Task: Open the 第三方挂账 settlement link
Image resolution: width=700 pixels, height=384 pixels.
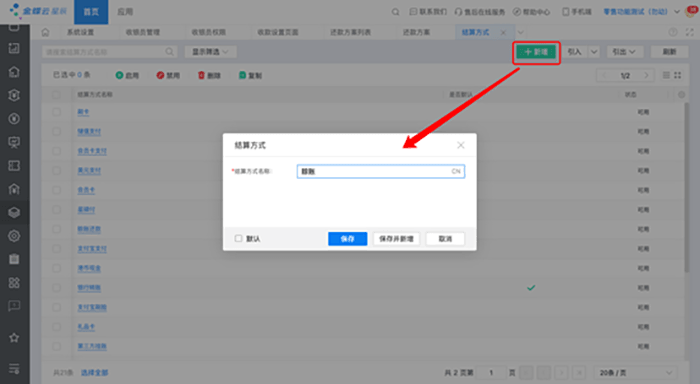Action: pyautogui.click(x=92, y=346)
